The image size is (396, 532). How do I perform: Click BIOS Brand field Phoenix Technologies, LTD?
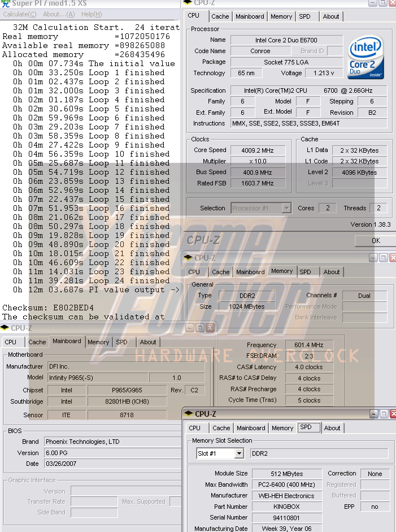pos(113,442)
